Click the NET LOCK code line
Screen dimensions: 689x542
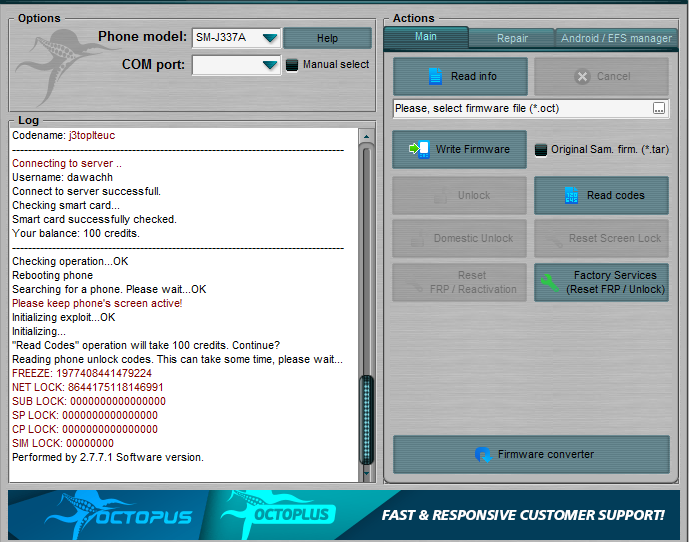(87, 387)
